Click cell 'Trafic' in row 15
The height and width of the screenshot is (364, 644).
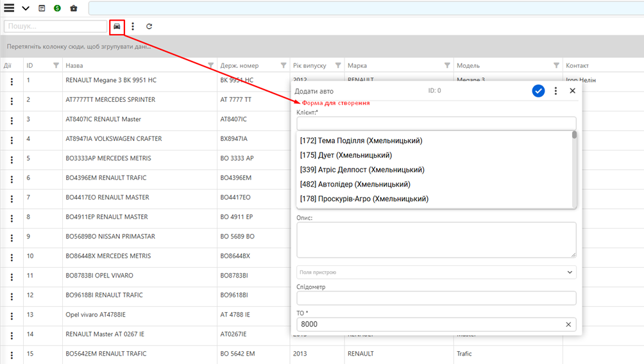click(464, 354)
